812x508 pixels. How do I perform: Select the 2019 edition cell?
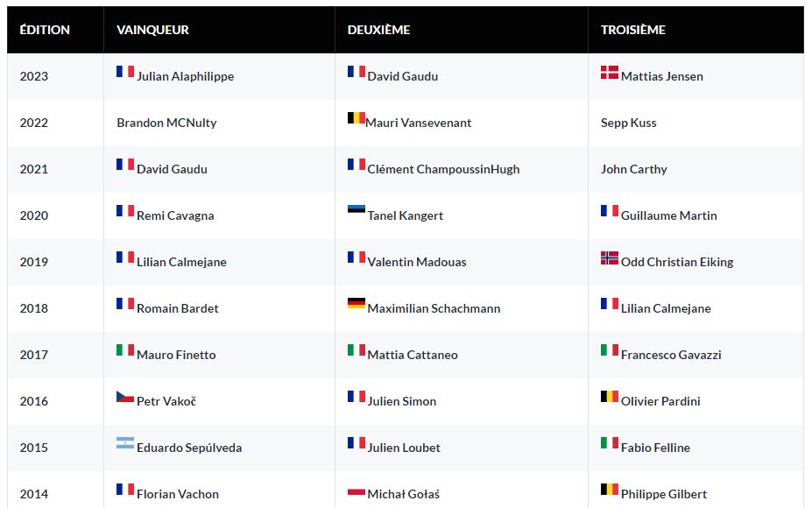point(34,262)
